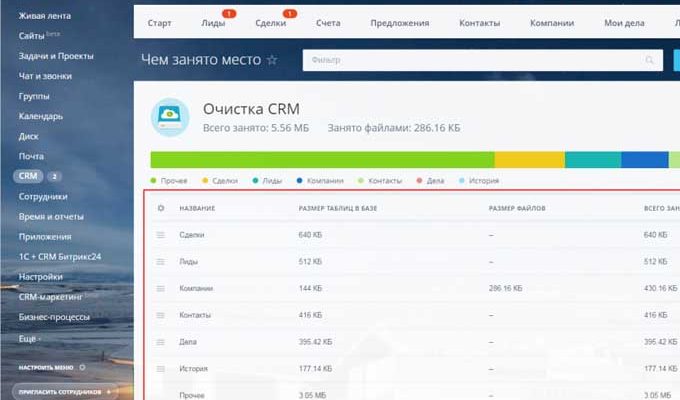Sort by Размер файлов column header

516,208
